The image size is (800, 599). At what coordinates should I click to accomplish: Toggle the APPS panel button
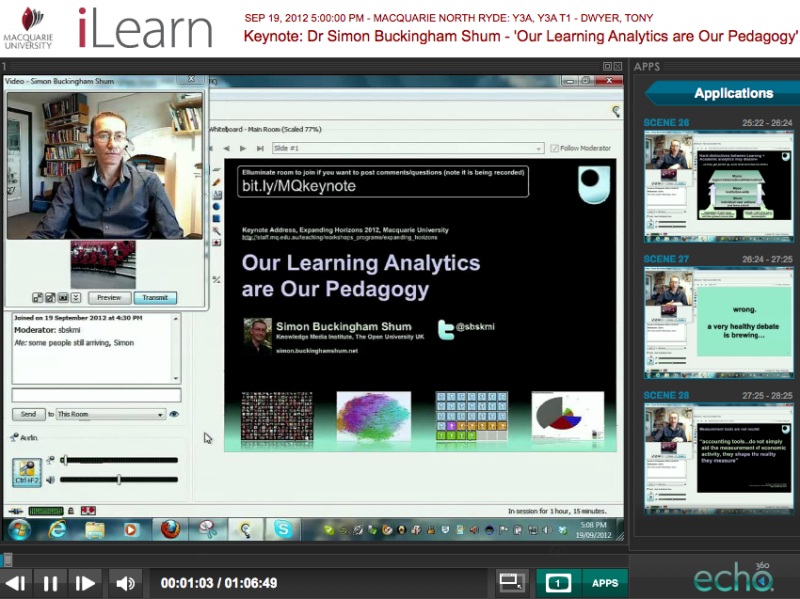tap(604, 583)
